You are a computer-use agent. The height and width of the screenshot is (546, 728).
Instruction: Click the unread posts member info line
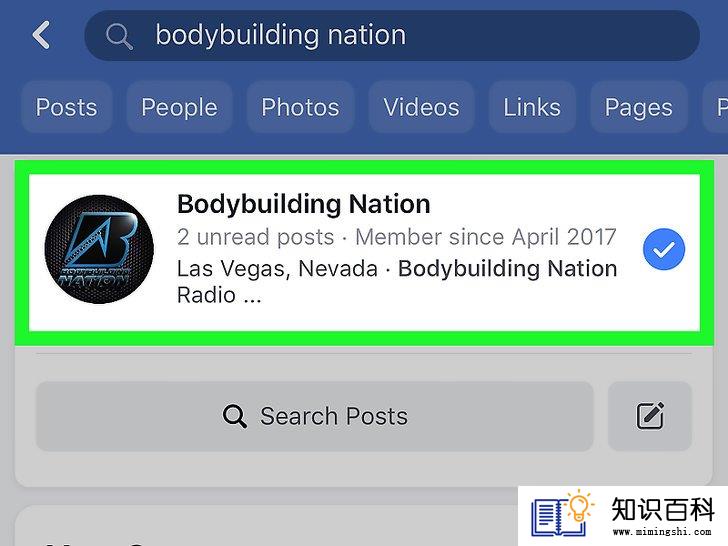pyautogui.click(x=396, y=237)
